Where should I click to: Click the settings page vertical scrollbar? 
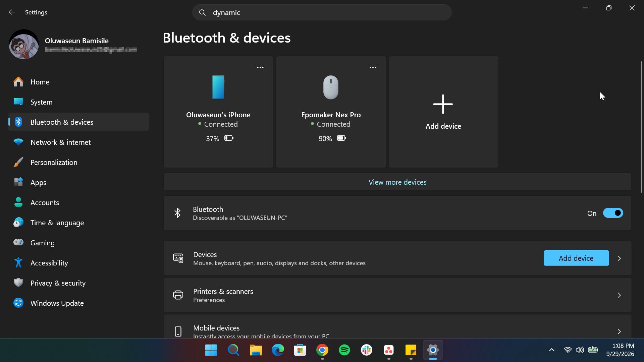[x=642, y=127]
